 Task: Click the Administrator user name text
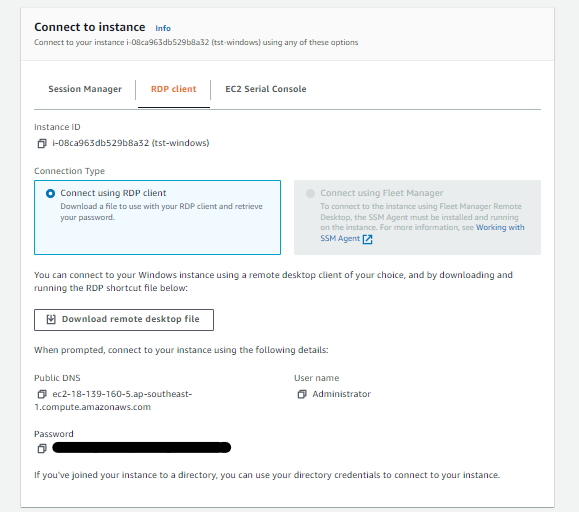pyautogui.click(x=341, y=394)
